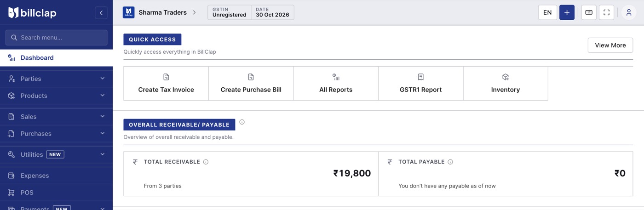Screen dimensions: 644x210
Task: Click the 'From 3 parties' text
Action: click(x=163, y=186)
